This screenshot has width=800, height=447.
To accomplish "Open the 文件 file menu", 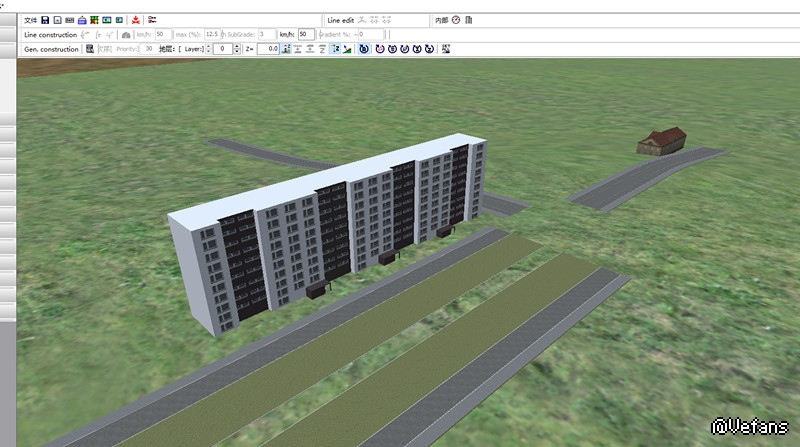I will 30,20.
